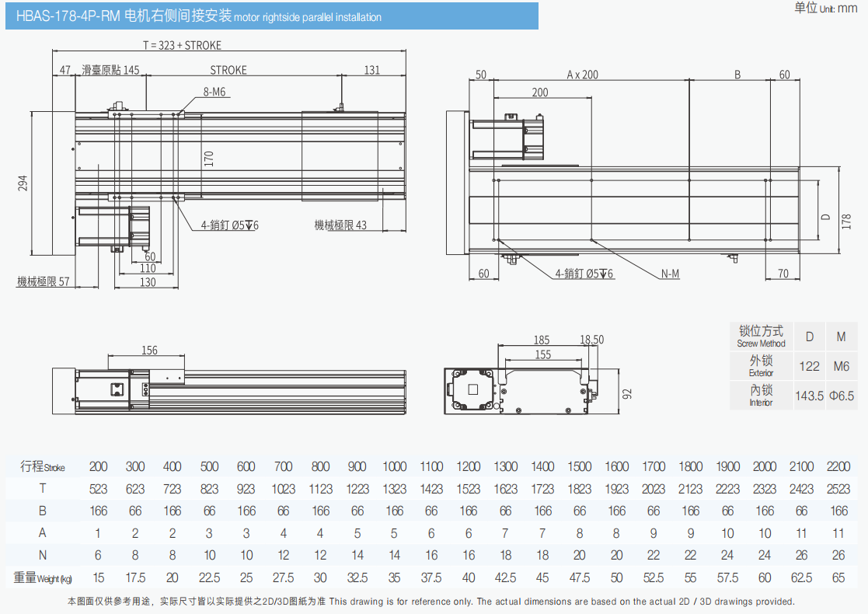Viewport: 868px width, 614px height.
Task: Click the '內锁 Interior' row label
Action: tap(762, 396)
